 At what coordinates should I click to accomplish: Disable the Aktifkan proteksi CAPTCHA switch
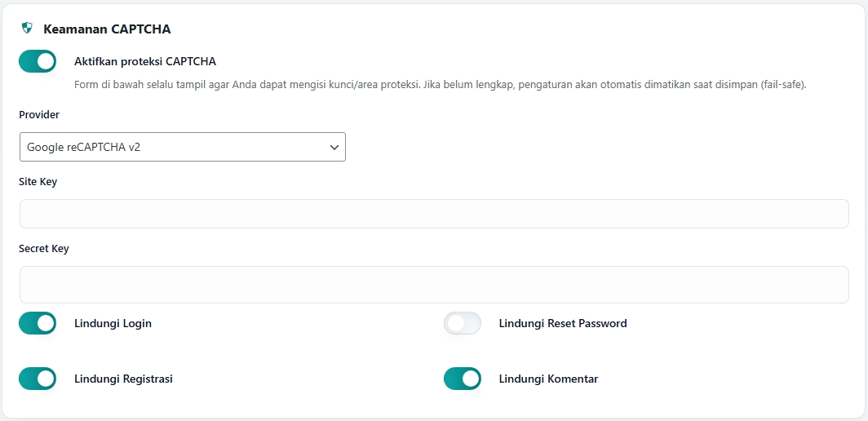coord(38,61)
